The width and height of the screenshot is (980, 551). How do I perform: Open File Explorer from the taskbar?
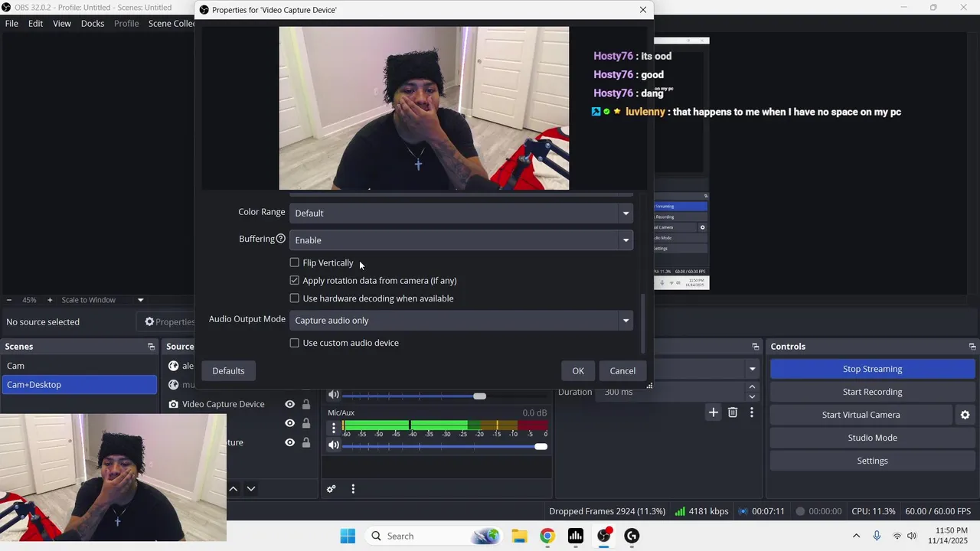519,536
